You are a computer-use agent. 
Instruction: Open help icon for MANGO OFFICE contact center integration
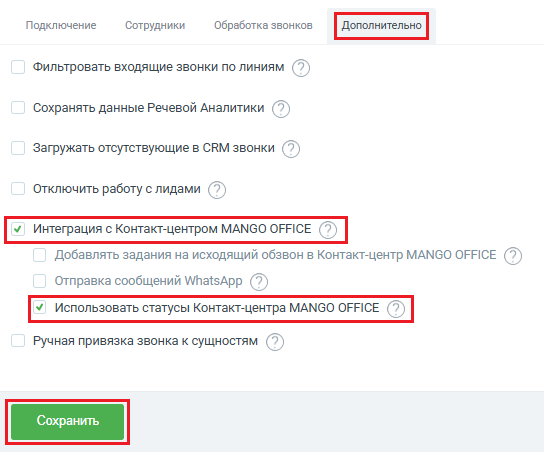click(328, 230)
